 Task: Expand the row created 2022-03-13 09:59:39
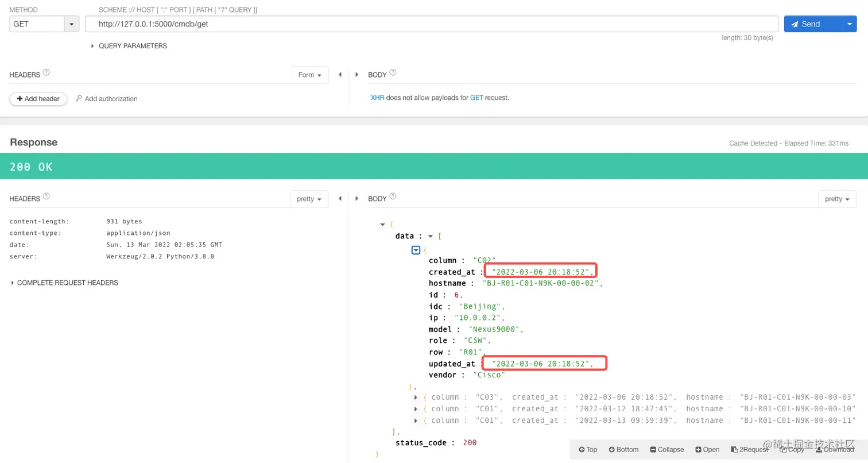(416, 420)
